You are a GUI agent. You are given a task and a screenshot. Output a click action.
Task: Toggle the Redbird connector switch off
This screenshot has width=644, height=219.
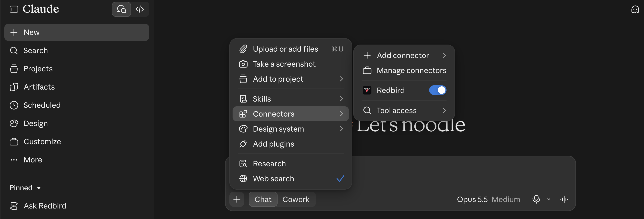(438, 90)
